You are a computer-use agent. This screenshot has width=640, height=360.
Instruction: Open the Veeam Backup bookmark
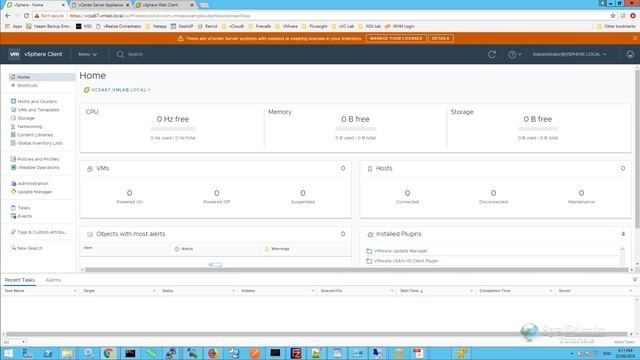[x=48, y=26]
